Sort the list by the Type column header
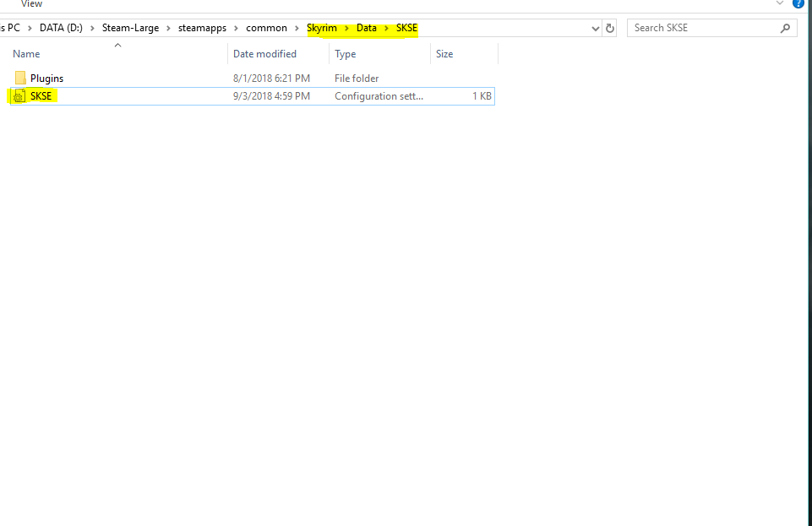 [345, 54]
